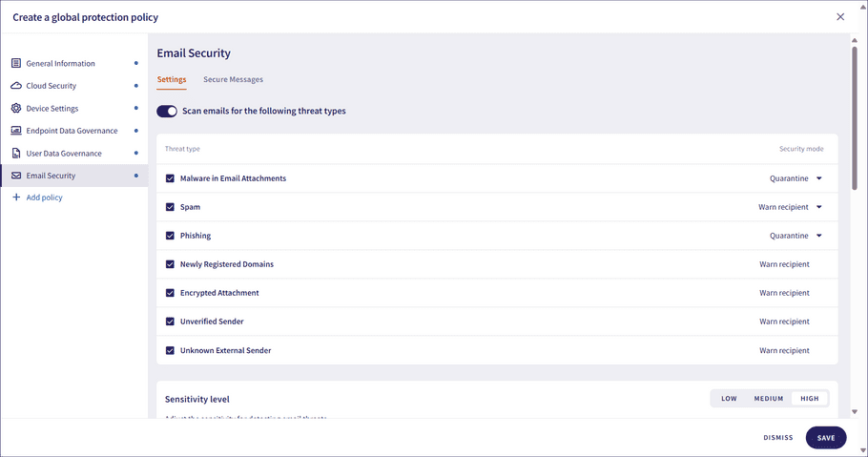Image resolution: width=868 pixels, height=457 pixels.
Task: Select Email Security in sidebar
Action: tap(74, 176)
